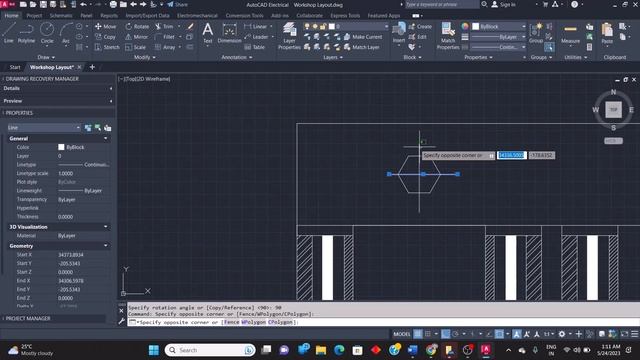The width and height of the screenshot is (640, 360).
Task: Toggle annotation visibility in status bar
Action: (517, 334)
